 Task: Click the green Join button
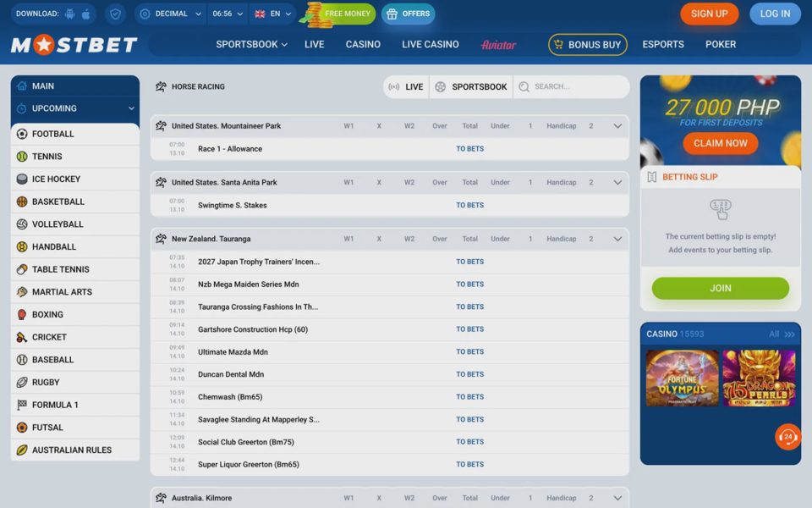(721, 288)
